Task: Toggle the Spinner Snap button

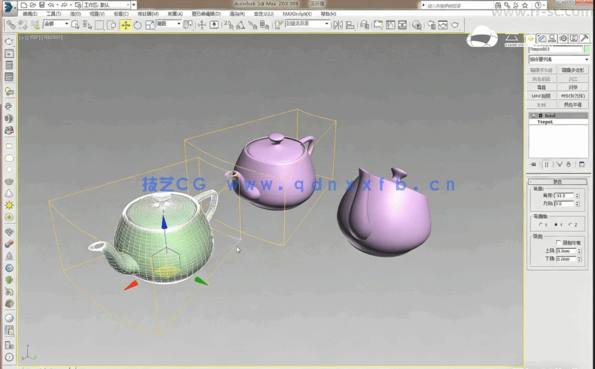Action: tap(264, 25)
